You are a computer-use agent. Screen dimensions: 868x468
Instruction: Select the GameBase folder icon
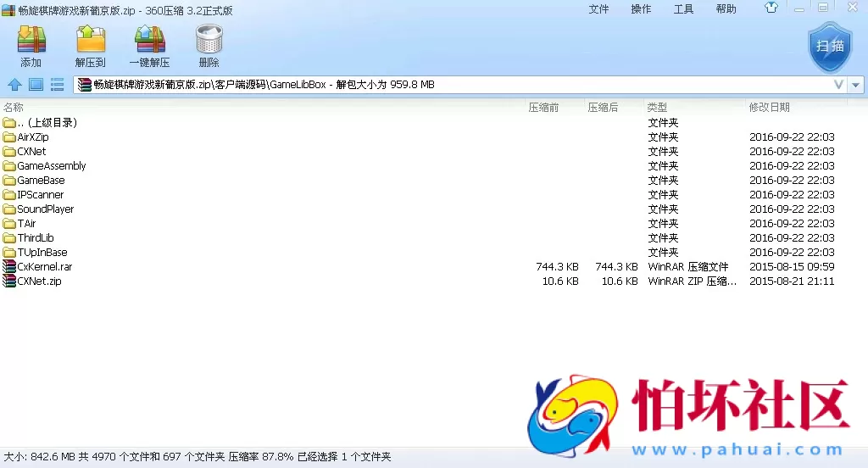8,180
